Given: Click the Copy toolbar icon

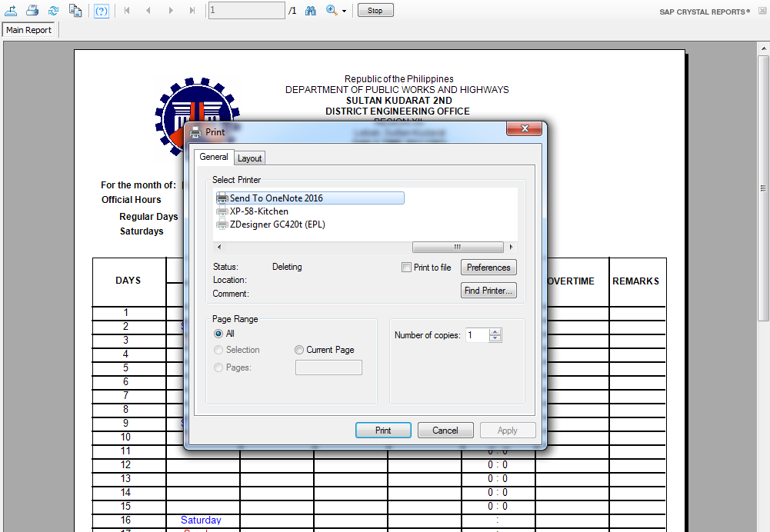Looking at the screenshot, I should point(75,10).
